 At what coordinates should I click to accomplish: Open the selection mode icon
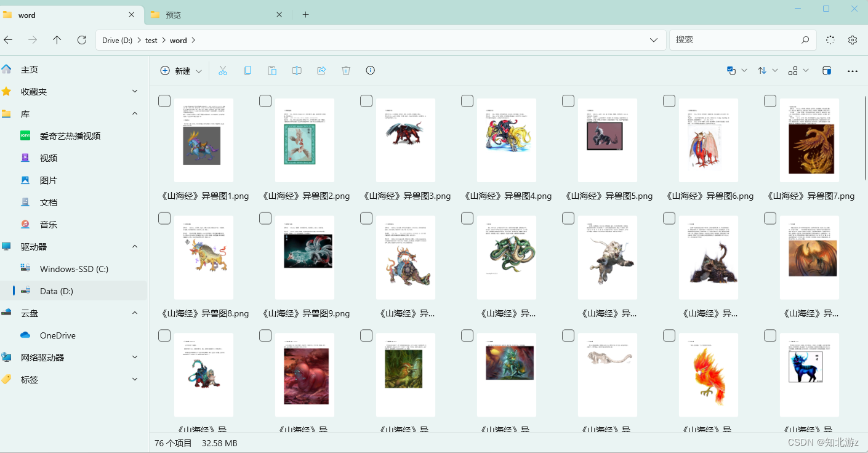731,71
